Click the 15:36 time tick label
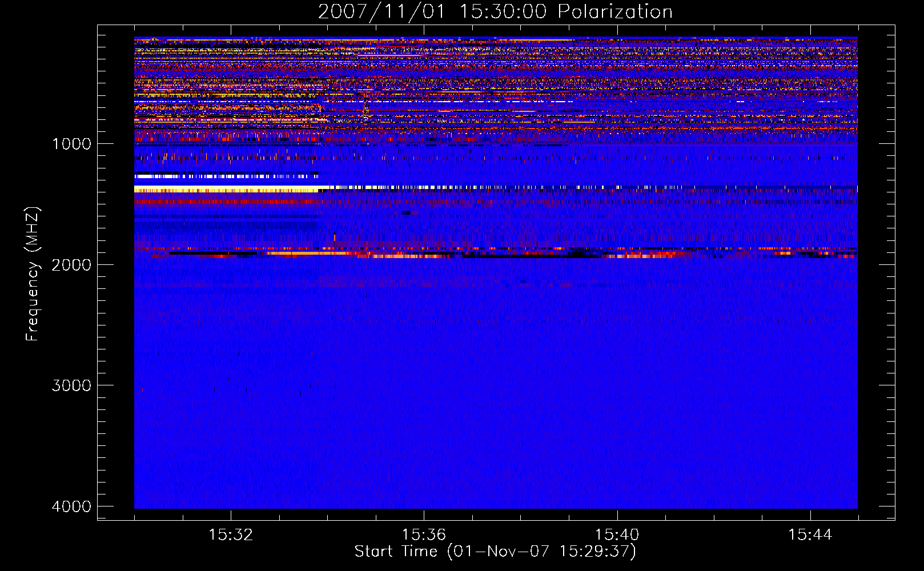 [x=424, y=535]
